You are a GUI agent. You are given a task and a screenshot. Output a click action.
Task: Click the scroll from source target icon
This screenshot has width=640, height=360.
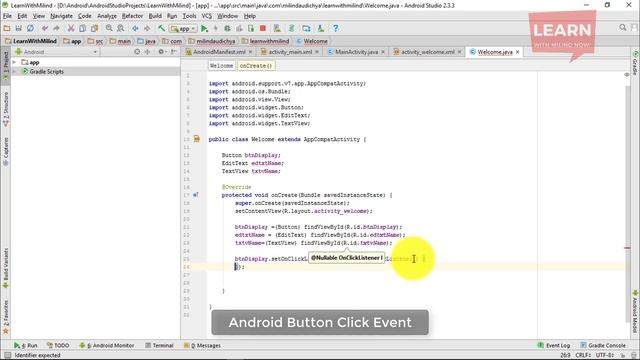[137, 52]
